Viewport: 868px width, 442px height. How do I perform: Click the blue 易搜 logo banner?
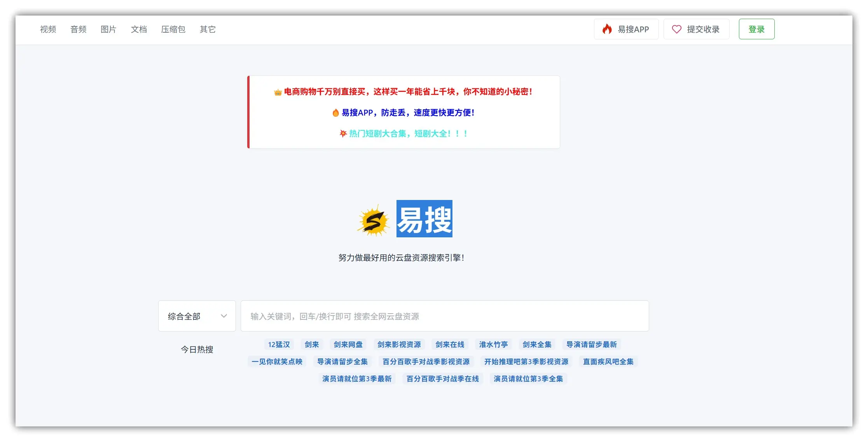424,219
